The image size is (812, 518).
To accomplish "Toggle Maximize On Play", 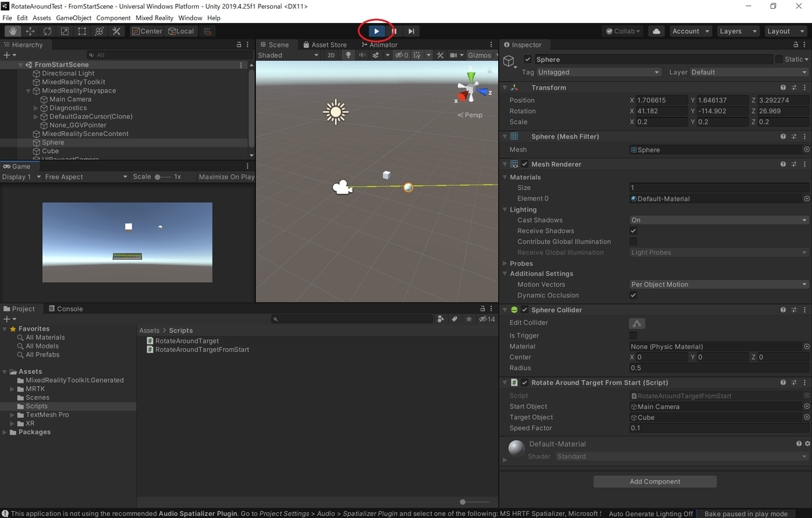I will (x=227, y=176).
